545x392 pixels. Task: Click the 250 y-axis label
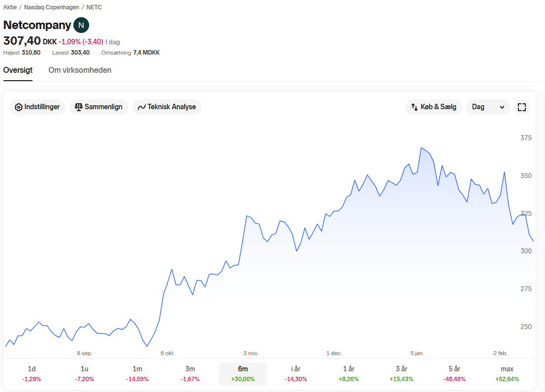point(526,327)
